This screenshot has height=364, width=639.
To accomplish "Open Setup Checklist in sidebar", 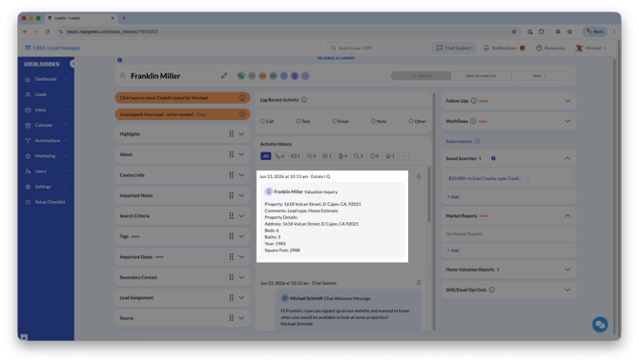I will click(46, 202).
